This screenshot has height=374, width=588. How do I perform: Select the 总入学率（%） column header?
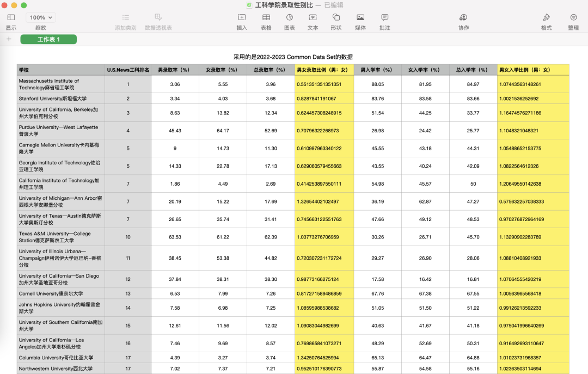tap(473, 70)
